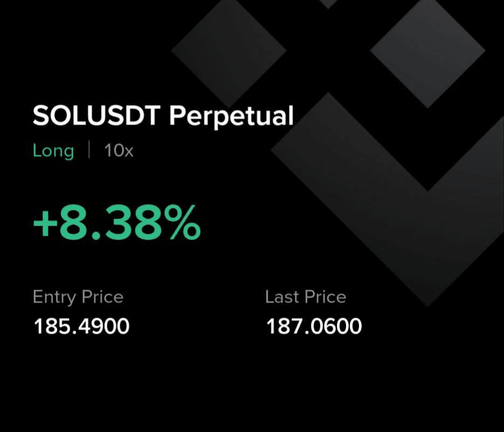Tap the SOLUSDT symbol in the title
The height and width of the screenshot is (432, 504).
[96, 116]
